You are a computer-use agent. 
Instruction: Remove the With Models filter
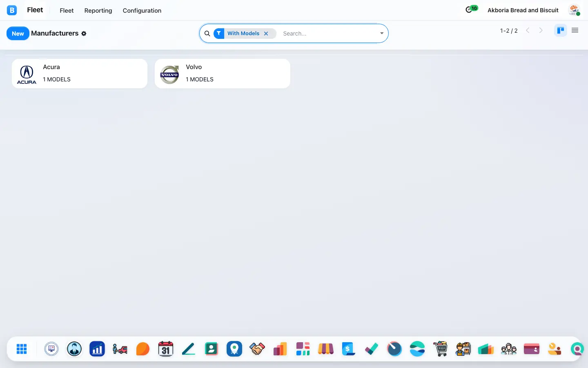[266, 34]
